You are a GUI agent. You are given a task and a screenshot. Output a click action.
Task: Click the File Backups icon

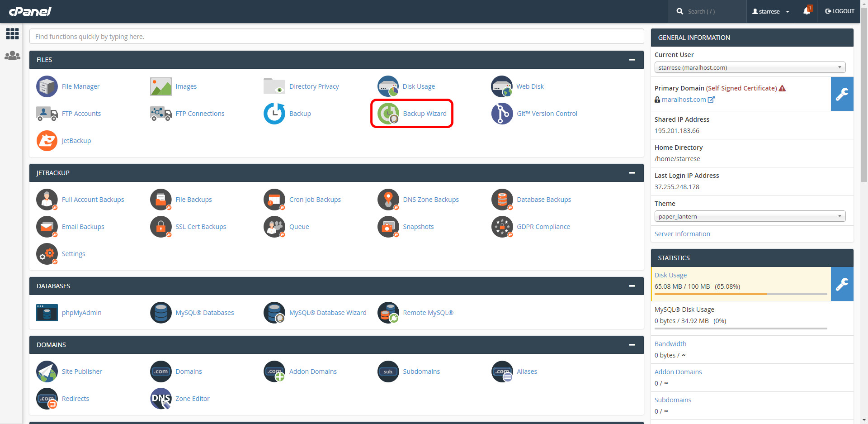tap(161, 200)
